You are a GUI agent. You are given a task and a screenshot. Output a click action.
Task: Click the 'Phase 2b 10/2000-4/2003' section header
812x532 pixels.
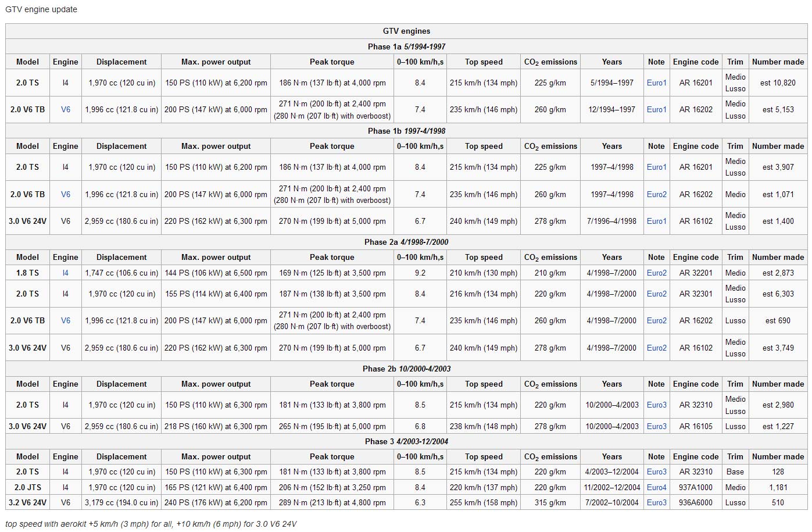406,369
